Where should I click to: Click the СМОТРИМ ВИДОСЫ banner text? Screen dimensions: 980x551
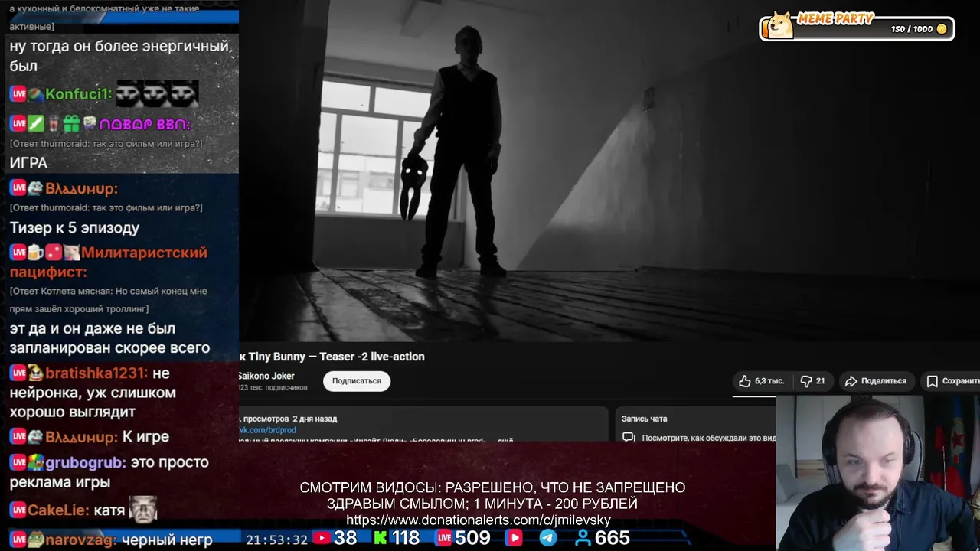point(492,495)
